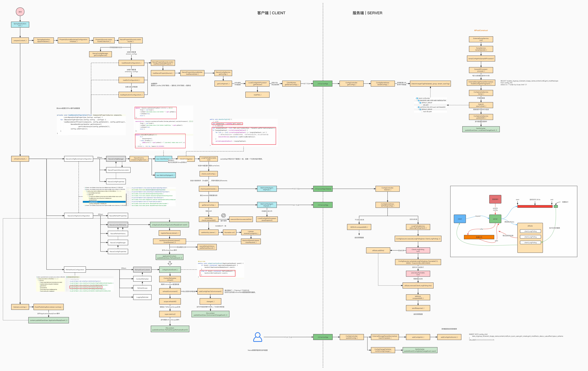The height and width of the screenshot is (371, 588).
Task: Select addConfigInfoAtomic(..) node
Action: point(449,337)
